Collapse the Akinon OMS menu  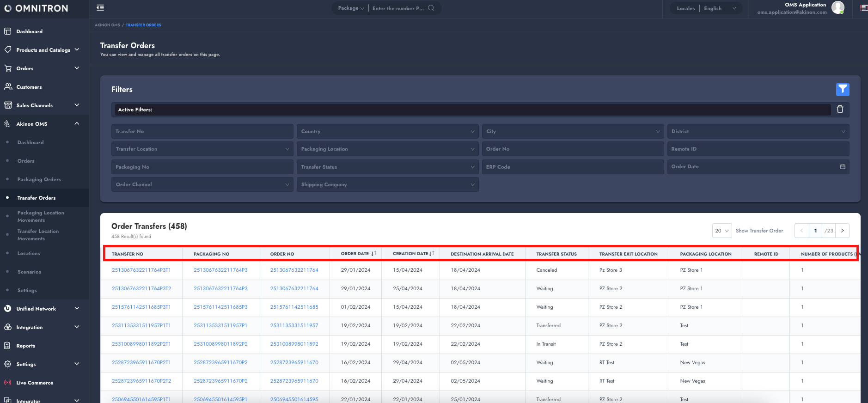[77, 123]
